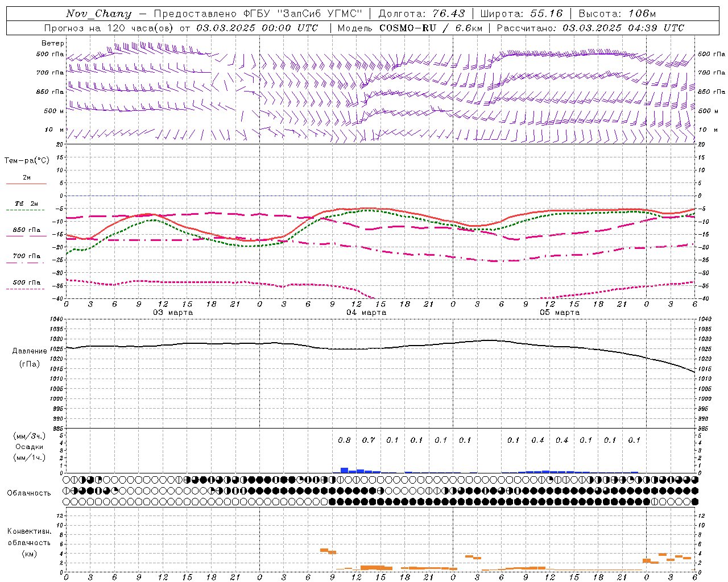Click the 'Ветер' wind panel label
The height and width of the screenshot is (582, 728).
point(53,43)
